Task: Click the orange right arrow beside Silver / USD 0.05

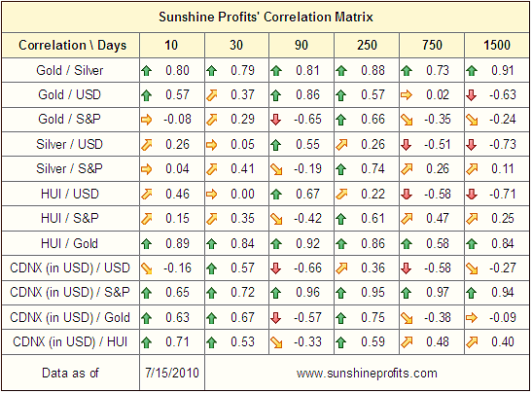Action: click(211, 145)
